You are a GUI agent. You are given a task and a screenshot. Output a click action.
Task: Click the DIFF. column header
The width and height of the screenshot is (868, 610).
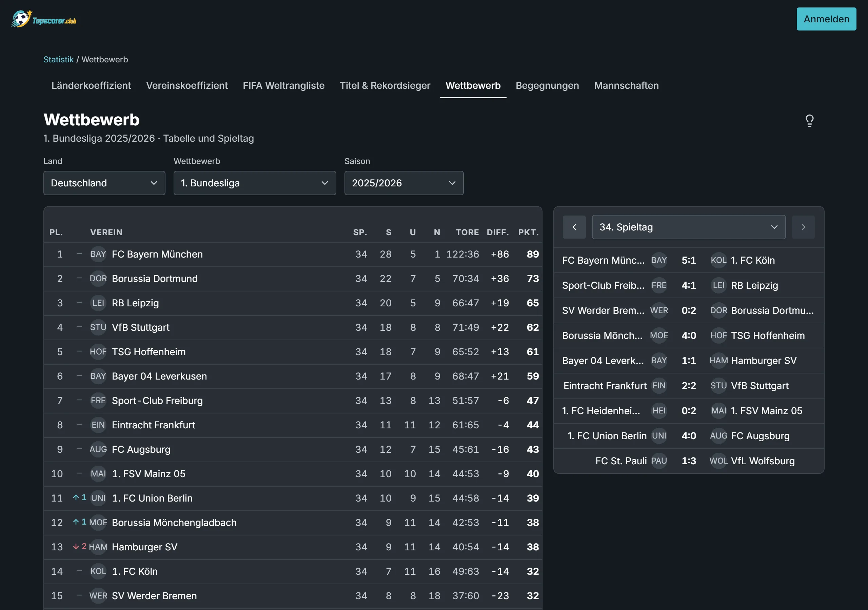point(497,232)
